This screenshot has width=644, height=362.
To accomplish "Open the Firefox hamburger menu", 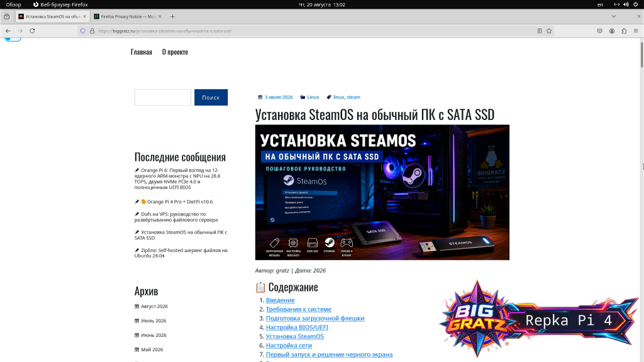I will (x=636, y=31).
